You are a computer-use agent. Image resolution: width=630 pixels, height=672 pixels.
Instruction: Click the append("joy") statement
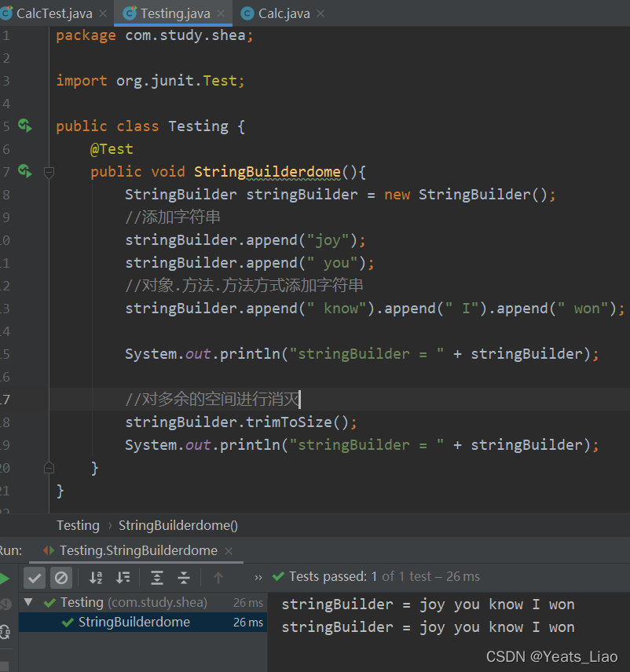coord(245,240)
